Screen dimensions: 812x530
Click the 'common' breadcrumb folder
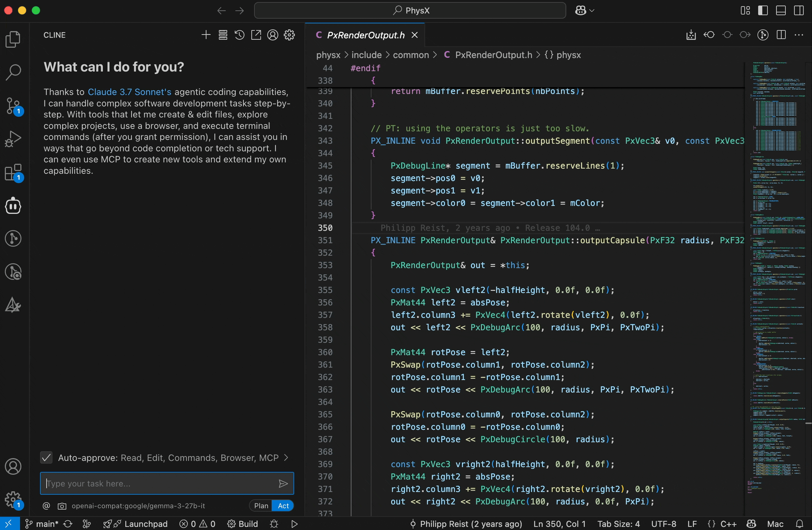411,55
